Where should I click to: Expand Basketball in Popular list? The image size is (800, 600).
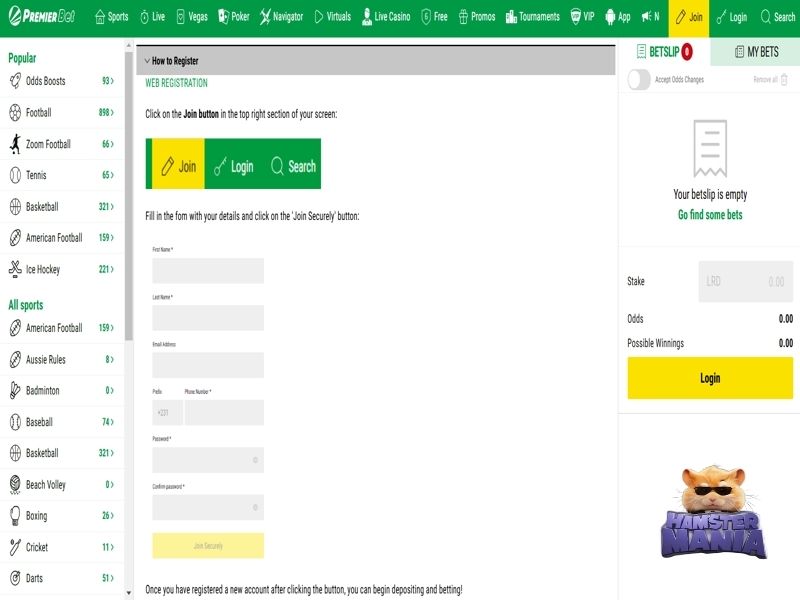(x=106, y=207)
